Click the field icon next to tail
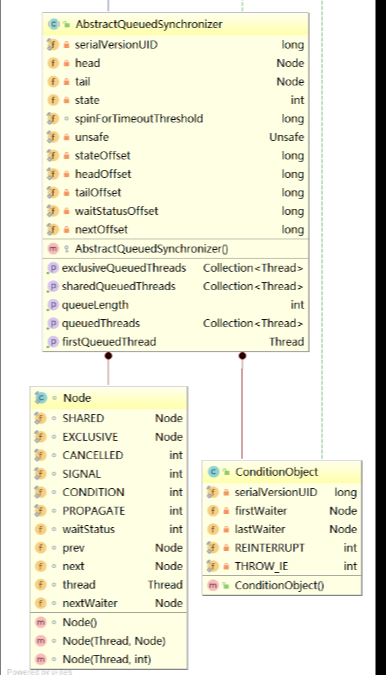386x675 pixels. pos(53,82)
